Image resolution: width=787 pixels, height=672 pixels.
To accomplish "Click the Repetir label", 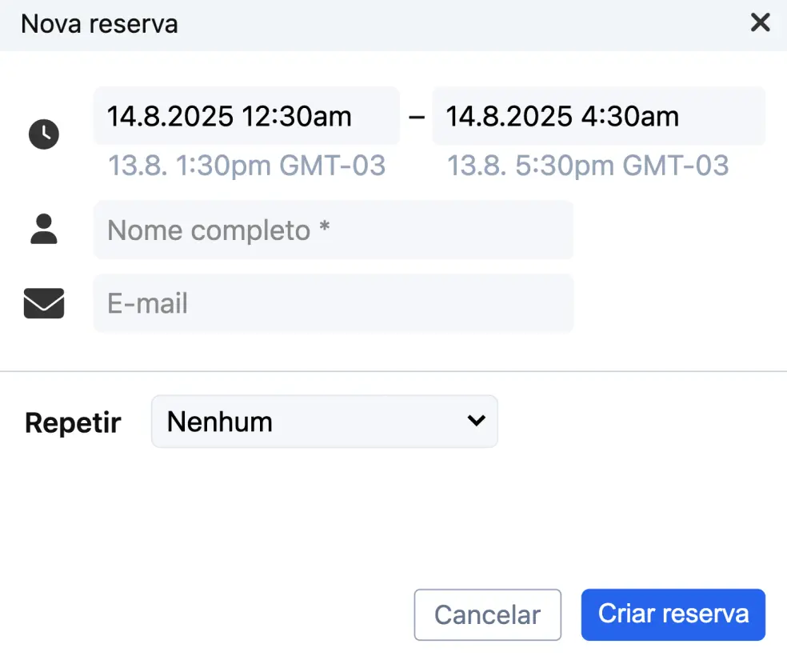I will [x=73, y=422].
